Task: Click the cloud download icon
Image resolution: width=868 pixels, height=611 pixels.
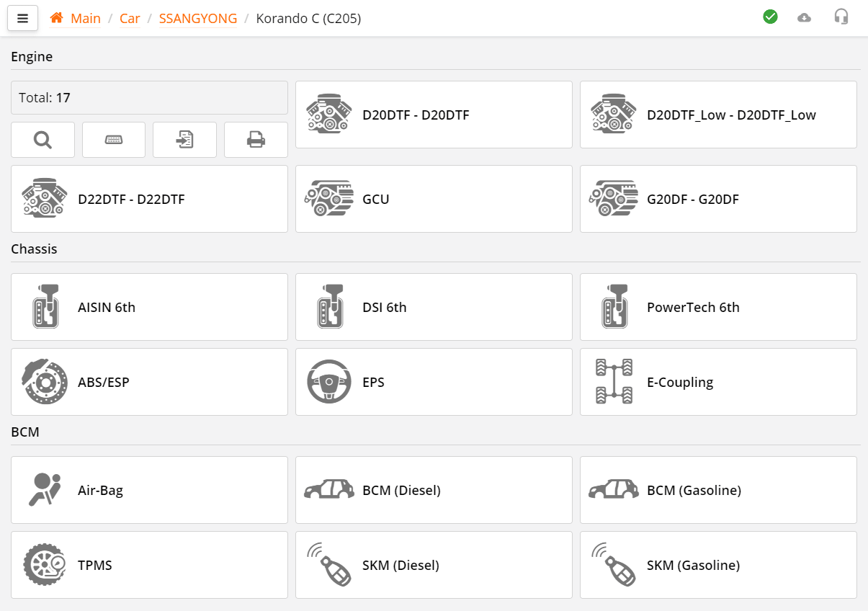Action: pos(805,17)
